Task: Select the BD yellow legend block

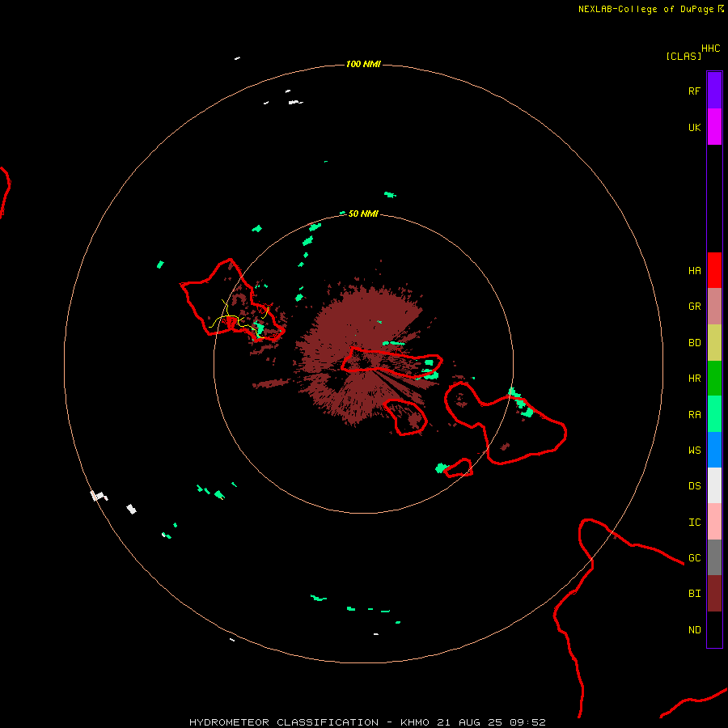Action: pyautogui.click(x=714, y=343)
